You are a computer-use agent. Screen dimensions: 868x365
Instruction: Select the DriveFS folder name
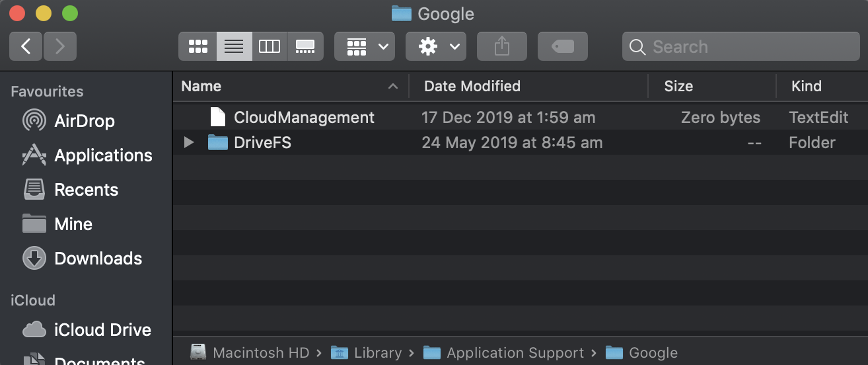point(262,142)
